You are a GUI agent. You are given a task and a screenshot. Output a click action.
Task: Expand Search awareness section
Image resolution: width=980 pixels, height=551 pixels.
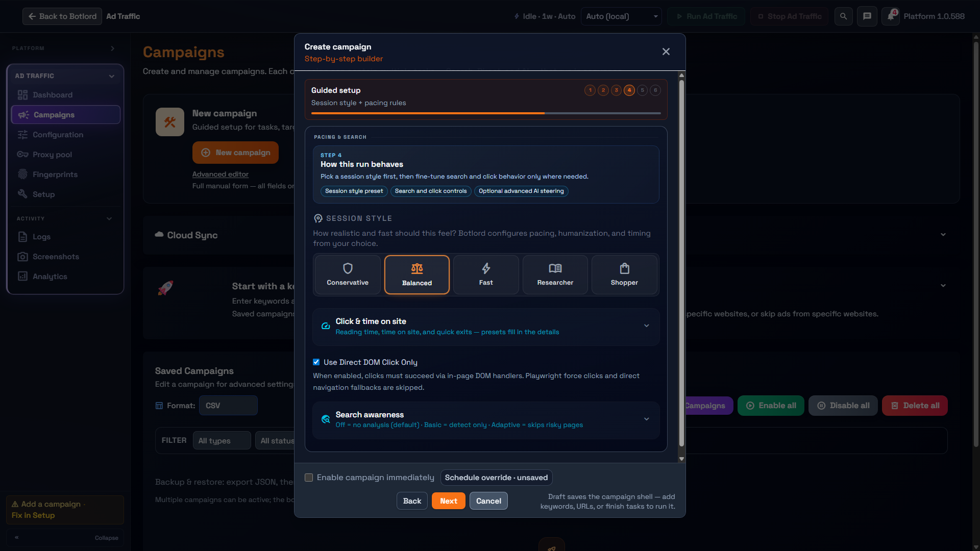tap(486, 420)
